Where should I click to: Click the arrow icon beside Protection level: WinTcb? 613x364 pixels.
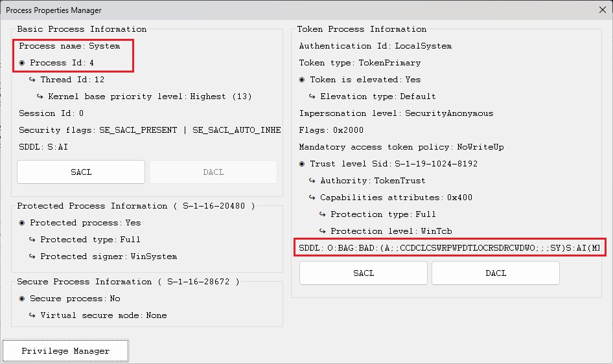323,231
